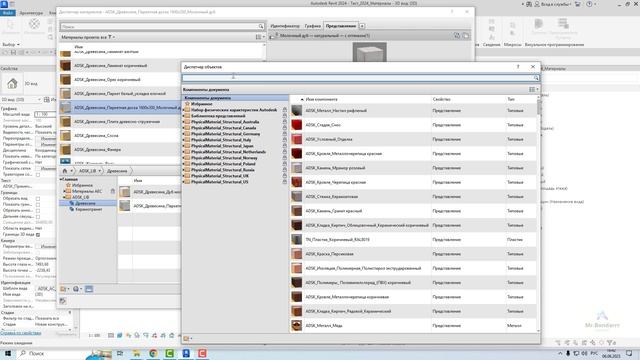Switch to Графика tab in Material Browser
Image resolution: width=640 pixels, height=360 pixels.
[313, 26]
